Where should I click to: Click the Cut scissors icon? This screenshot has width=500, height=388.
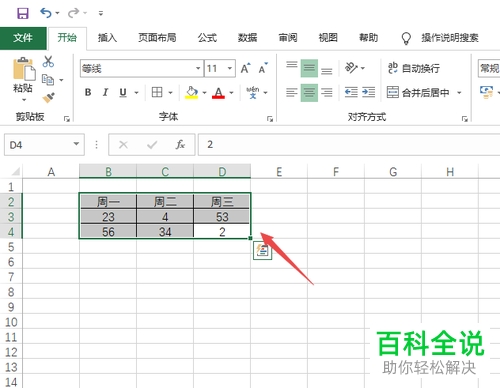tap(48, 61)
